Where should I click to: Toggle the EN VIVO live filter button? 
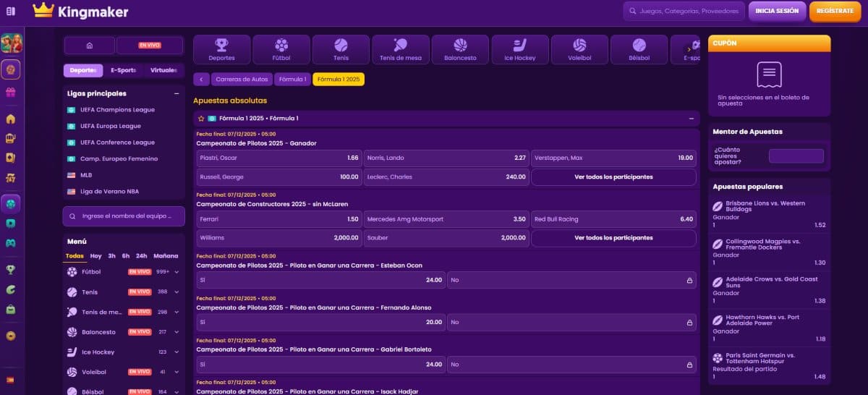[x=150, y=46]
